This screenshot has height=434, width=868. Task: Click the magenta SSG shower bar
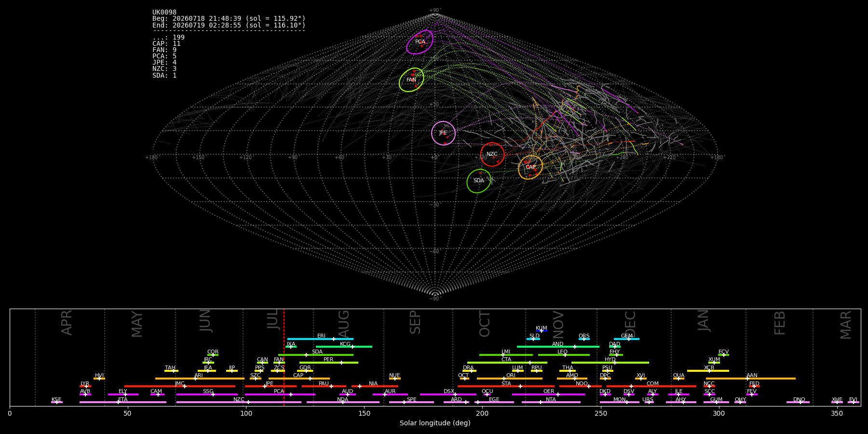tap(207, 394)
